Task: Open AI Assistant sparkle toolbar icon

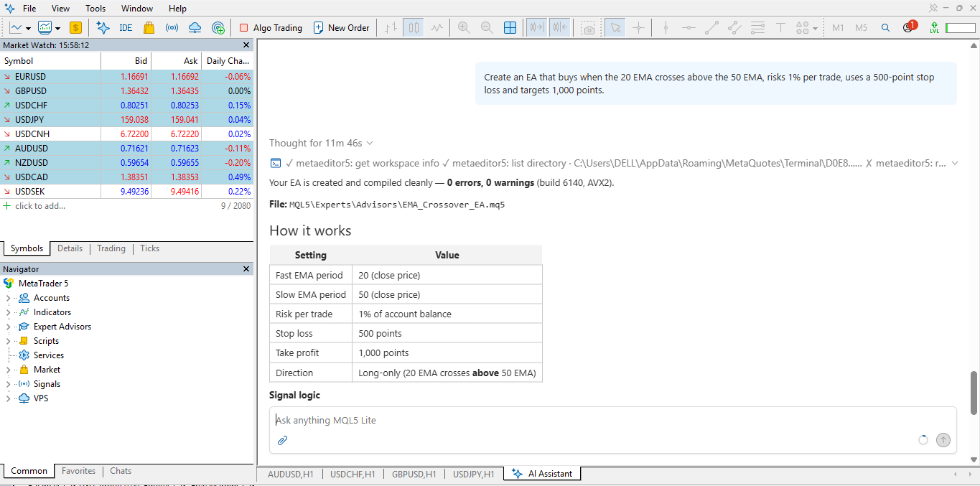Action: (x=103, y=28)
